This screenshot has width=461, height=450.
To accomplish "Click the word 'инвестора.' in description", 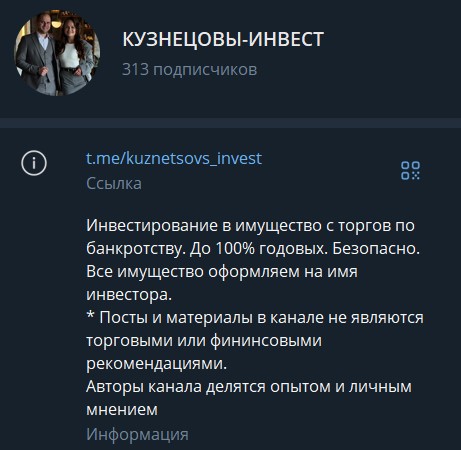I will (129, 295).
